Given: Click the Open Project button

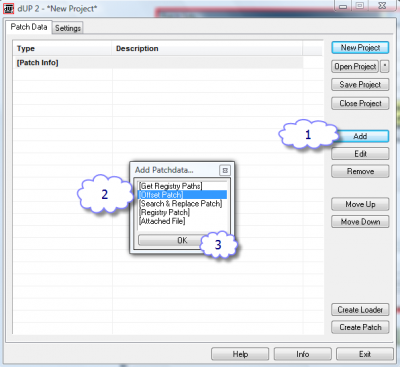Looking at the screenshot, I should coord(355,67).
